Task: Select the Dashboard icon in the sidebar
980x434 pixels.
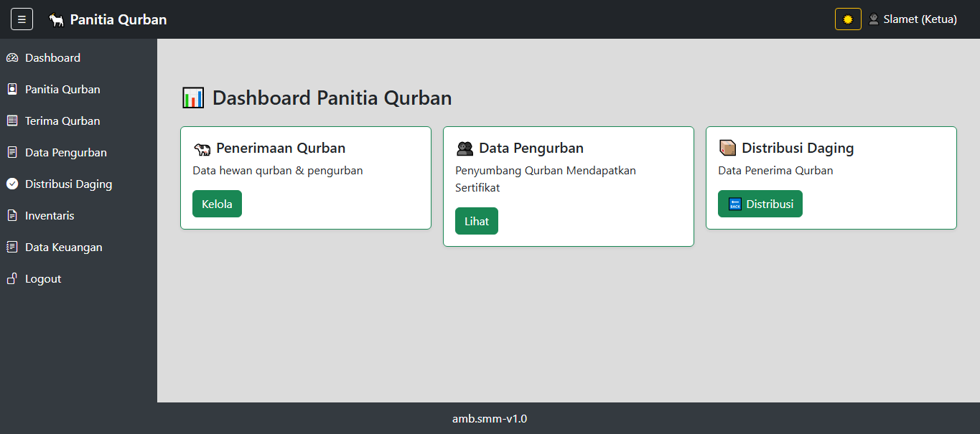Action: (x=11, y=57)
